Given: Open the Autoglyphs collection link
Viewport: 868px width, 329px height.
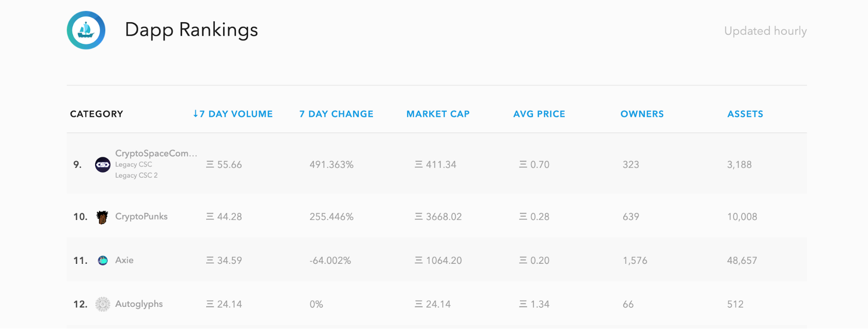Looking at the screenshot, I should [x=139, y=304].
